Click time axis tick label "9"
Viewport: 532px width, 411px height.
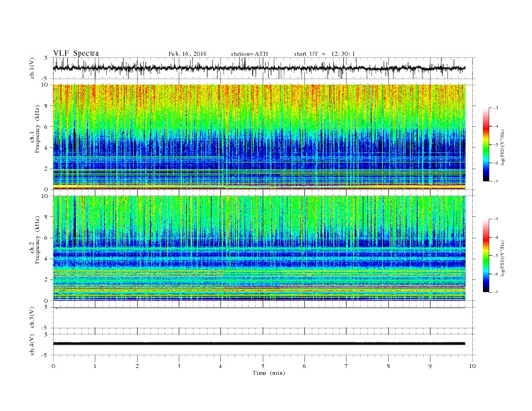point(430,366)
